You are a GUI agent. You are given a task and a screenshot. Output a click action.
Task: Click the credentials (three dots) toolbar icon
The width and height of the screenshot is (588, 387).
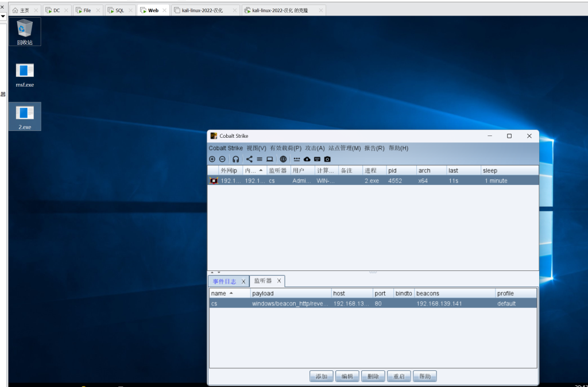click(297, 159)
